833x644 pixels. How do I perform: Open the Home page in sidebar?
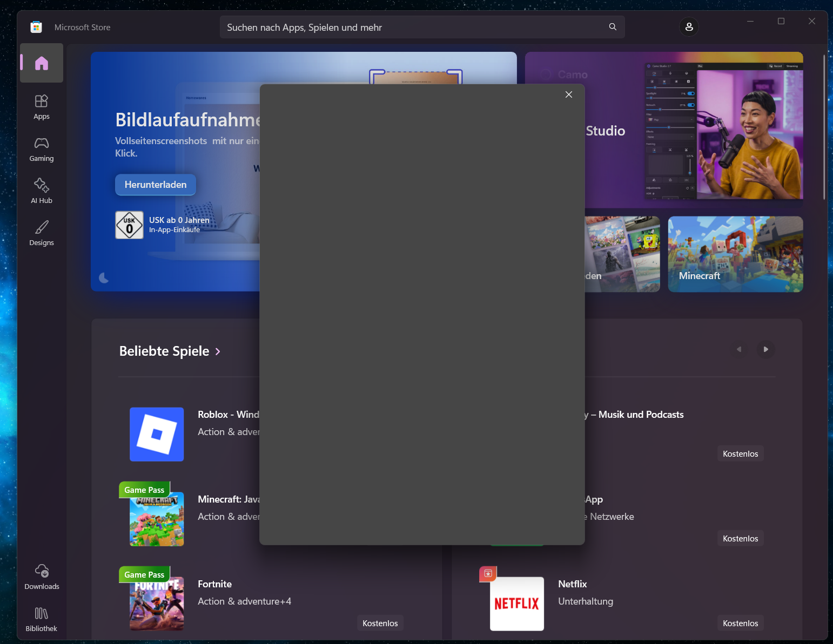point(42,63)
